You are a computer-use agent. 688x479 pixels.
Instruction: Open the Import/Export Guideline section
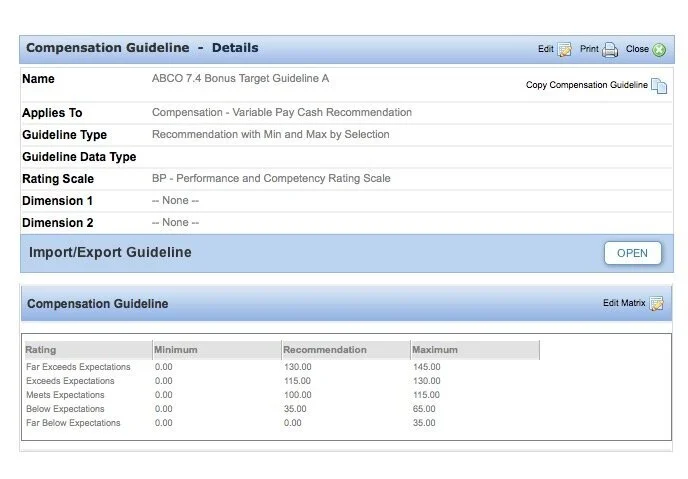point(632,253)
